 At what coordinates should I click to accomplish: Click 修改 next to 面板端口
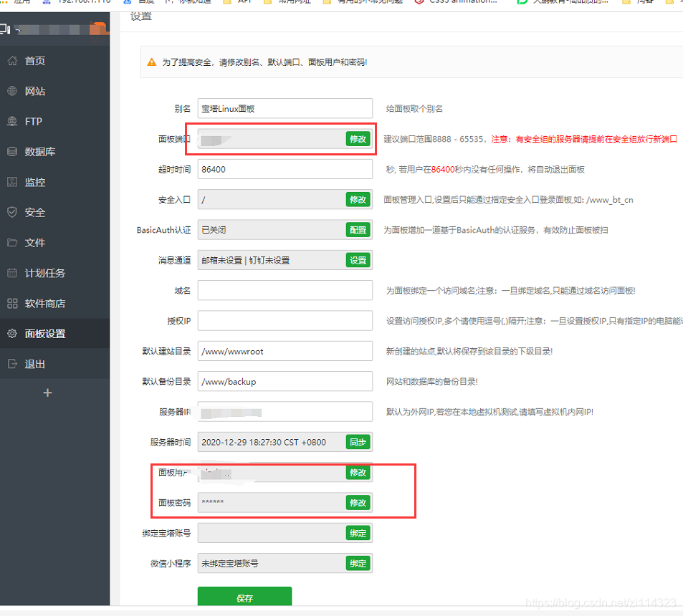[x=357, y=139]
